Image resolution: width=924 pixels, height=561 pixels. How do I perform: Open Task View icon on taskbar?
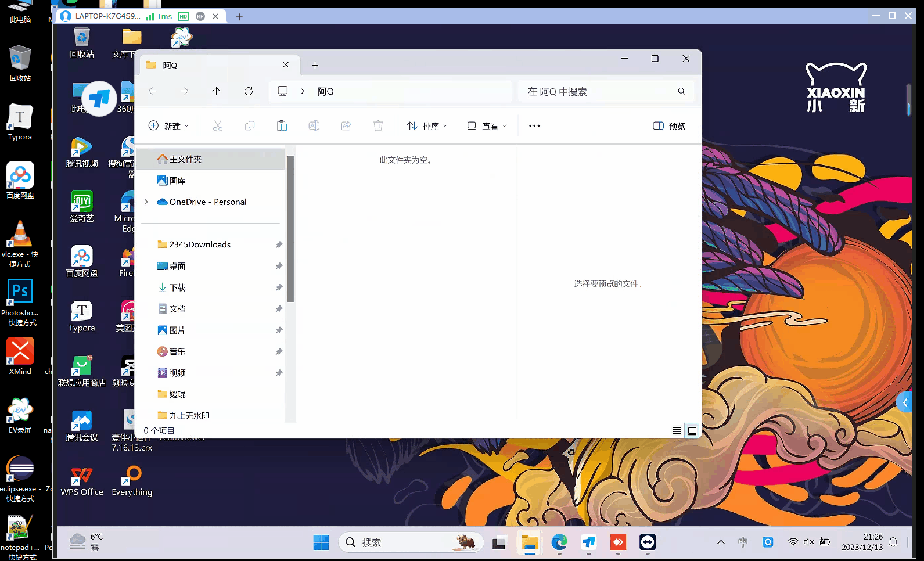(x=499, y=542)
